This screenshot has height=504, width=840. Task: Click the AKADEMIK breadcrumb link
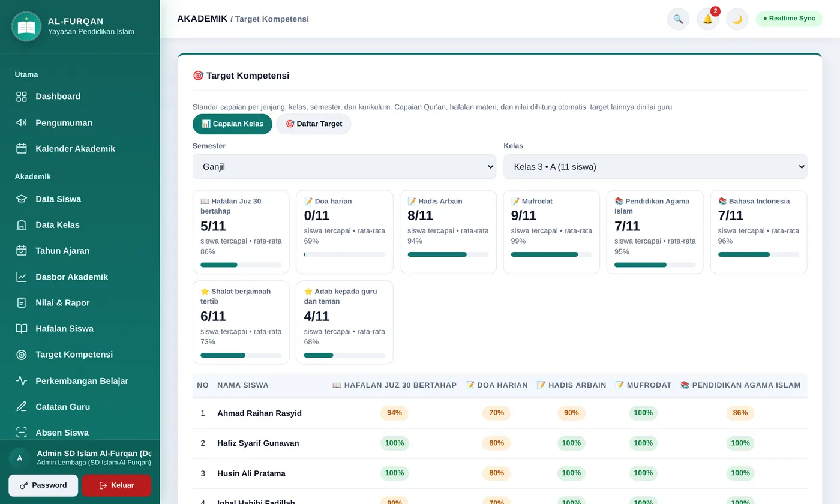202,19
